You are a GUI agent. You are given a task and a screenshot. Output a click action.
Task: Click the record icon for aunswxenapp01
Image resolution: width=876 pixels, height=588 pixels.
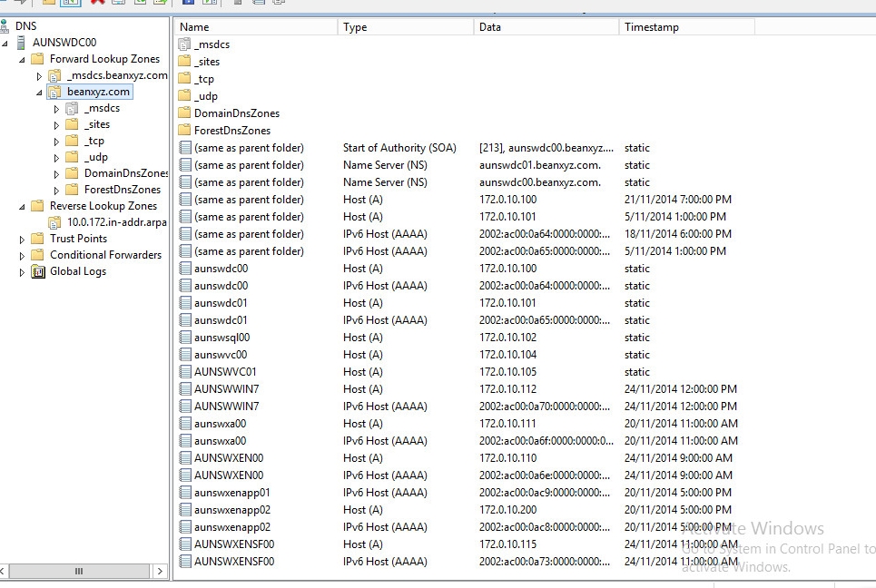(x=185, y=493)
